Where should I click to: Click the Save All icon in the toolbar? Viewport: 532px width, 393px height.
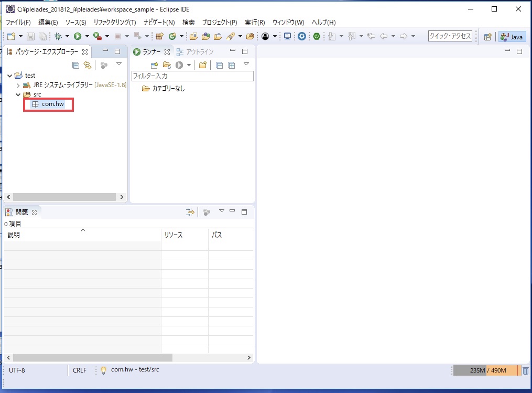pos(42,36)
